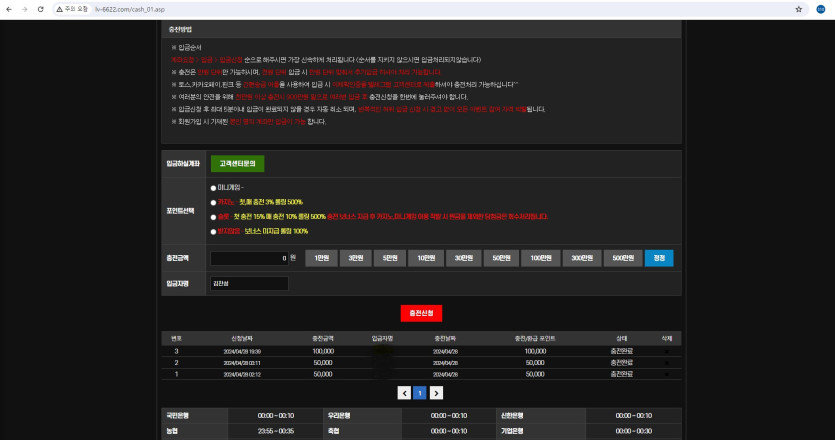Click the blue 정정 reset button
The width and height of the screenshot is (835, 440).
point(658,258)
